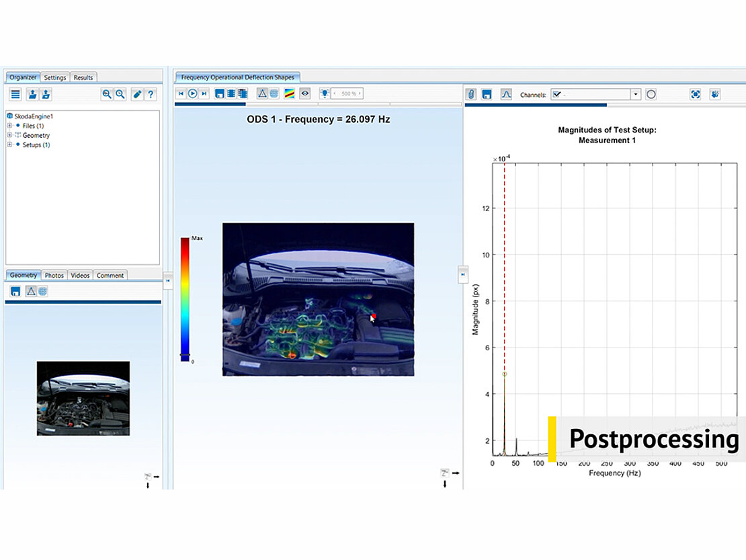The image size is (746, 560).
Task: Open the colormap icon in ODS toolbar
Action: click(x=289, y=93)
